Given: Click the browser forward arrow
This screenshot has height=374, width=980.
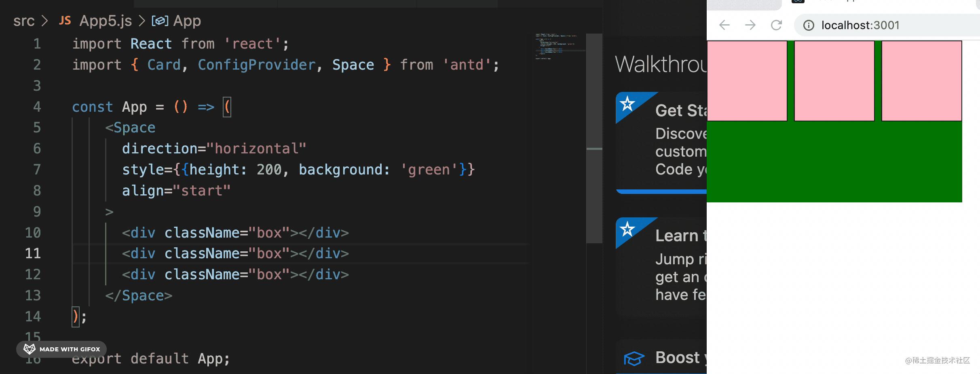Looking at the screenshot, I should click(x=750, y=25).
